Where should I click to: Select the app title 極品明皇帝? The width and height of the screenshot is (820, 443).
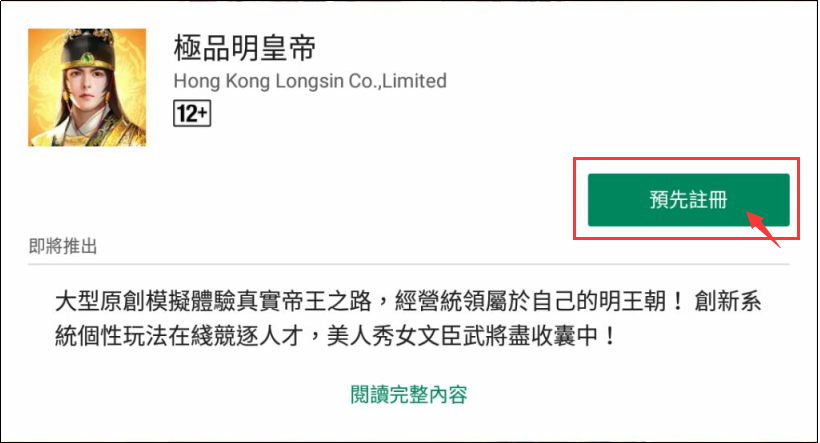click(x=245, y=48)
